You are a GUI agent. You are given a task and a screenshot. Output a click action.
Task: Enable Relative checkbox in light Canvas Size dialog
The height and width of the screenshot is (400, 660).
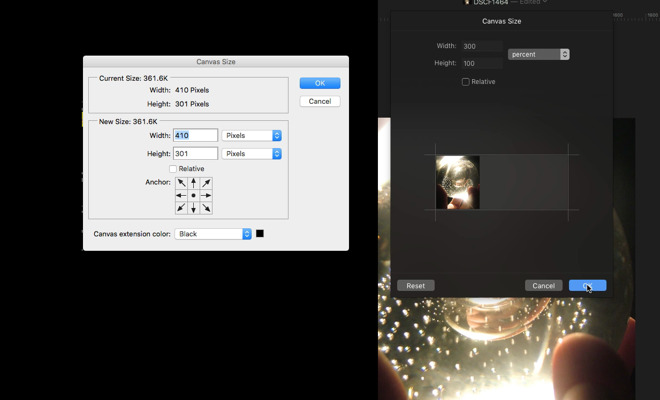(x=173, y=169)
